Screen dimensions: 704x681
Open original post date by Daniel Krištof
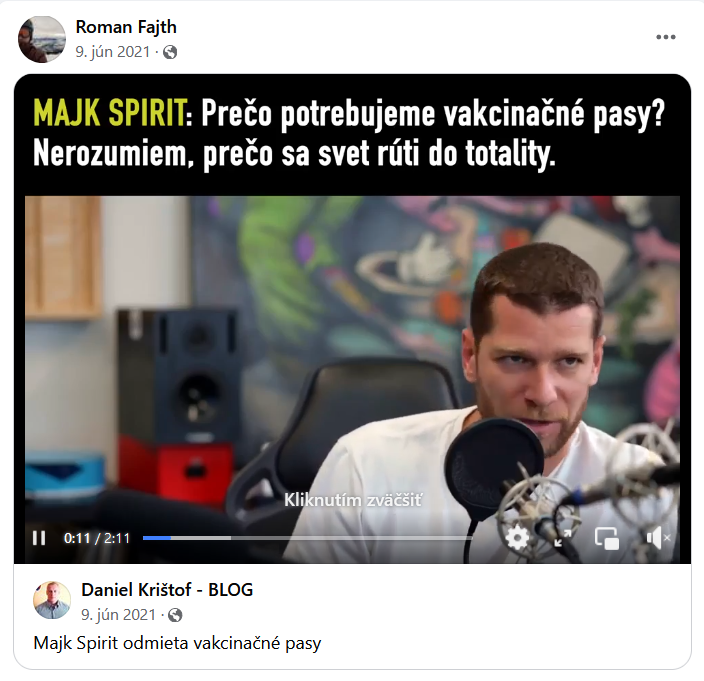[x=119, y=615]
